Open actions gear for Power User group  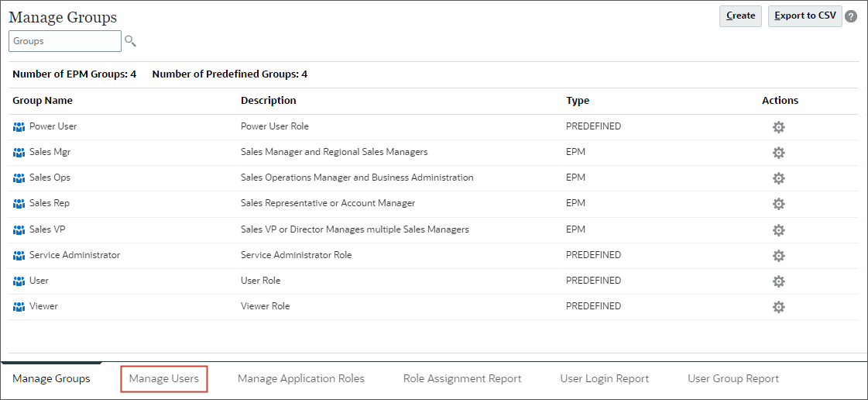click(x=778, y=127)
